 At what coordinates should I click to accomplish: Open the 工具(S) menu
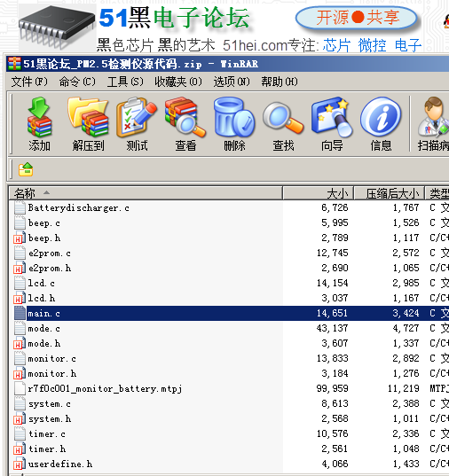tap(125, 82)
